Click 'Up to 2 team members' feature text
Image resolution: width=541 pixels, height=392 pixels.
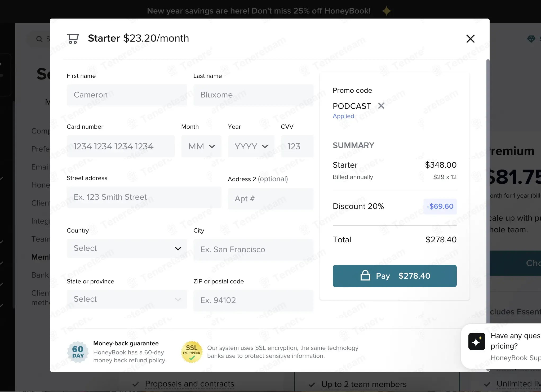click(364, 384)
